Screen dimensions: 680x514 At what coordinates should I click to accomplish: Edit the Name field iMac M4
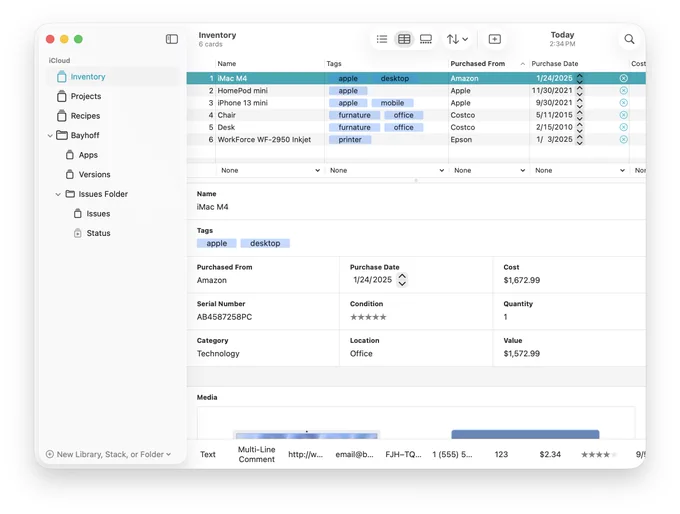click(x=212, y=207)
